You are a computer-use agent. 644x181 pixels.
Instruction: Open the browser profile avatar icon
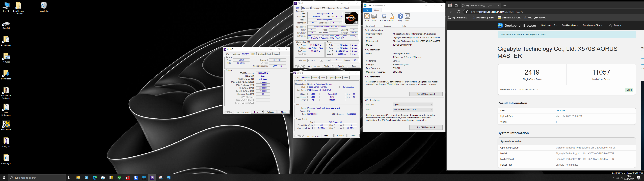click(450, 6)
